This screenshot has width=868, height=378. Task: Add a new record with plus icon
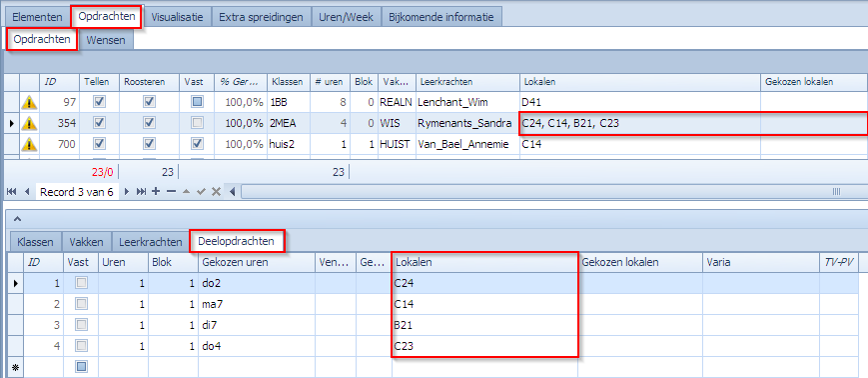pyautogui.click(x=156, y=192)
